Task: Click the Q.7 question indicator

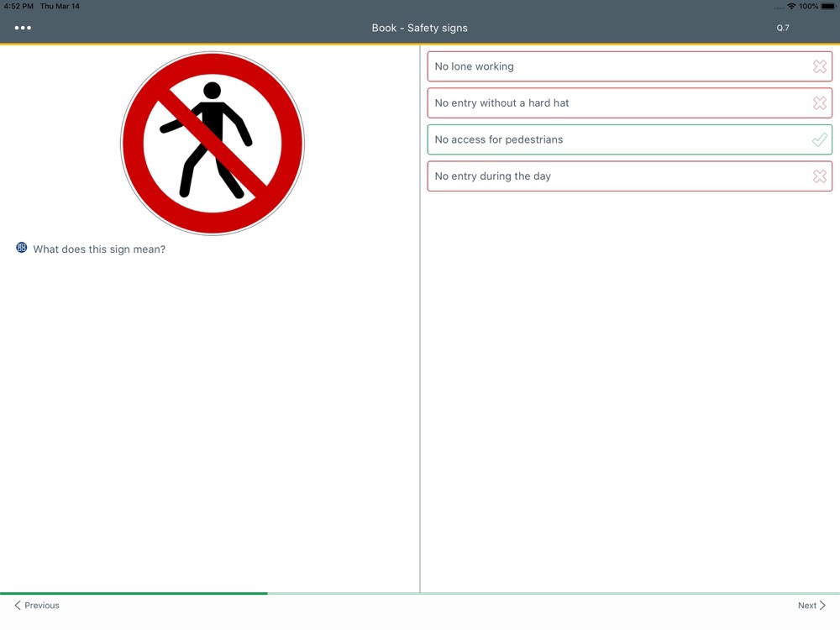Action: (x=783, y=28)
